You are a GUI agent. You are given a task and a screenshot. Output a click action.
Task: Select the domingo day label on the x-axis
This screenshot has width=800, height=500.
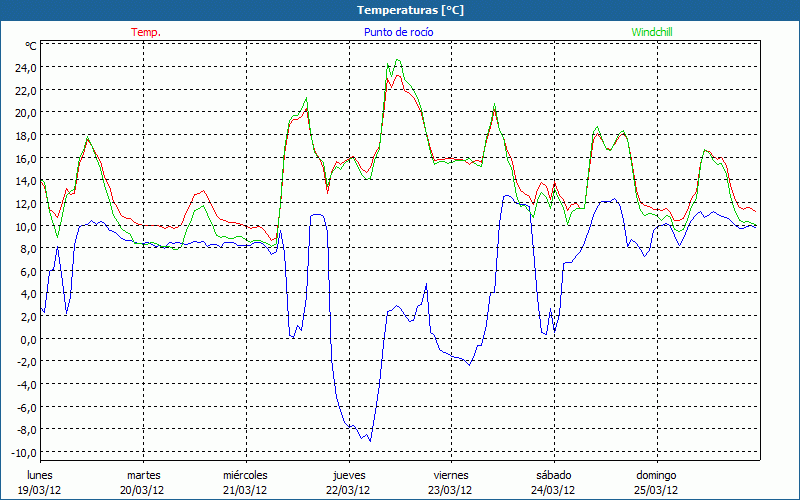(x=656, y=475)
